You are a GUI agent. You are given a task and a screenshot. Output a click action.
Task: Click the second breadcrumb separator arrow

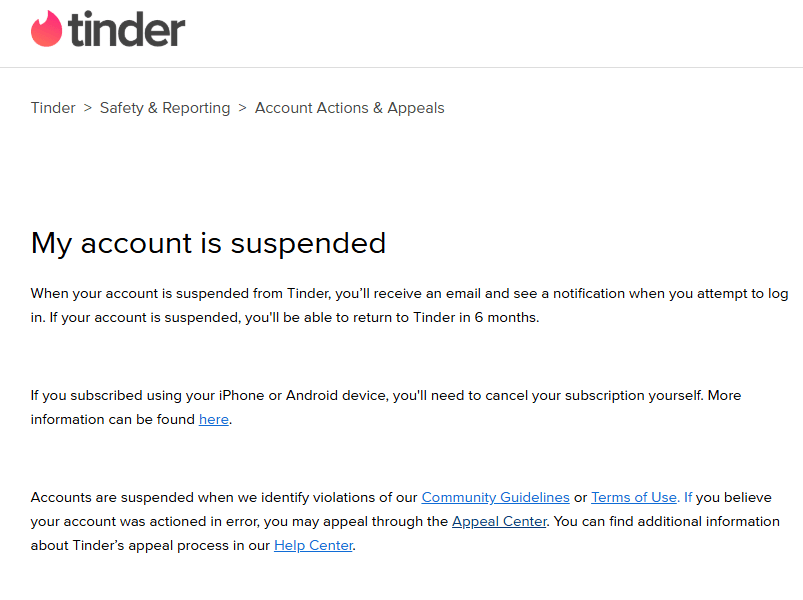tap(242, 108)
